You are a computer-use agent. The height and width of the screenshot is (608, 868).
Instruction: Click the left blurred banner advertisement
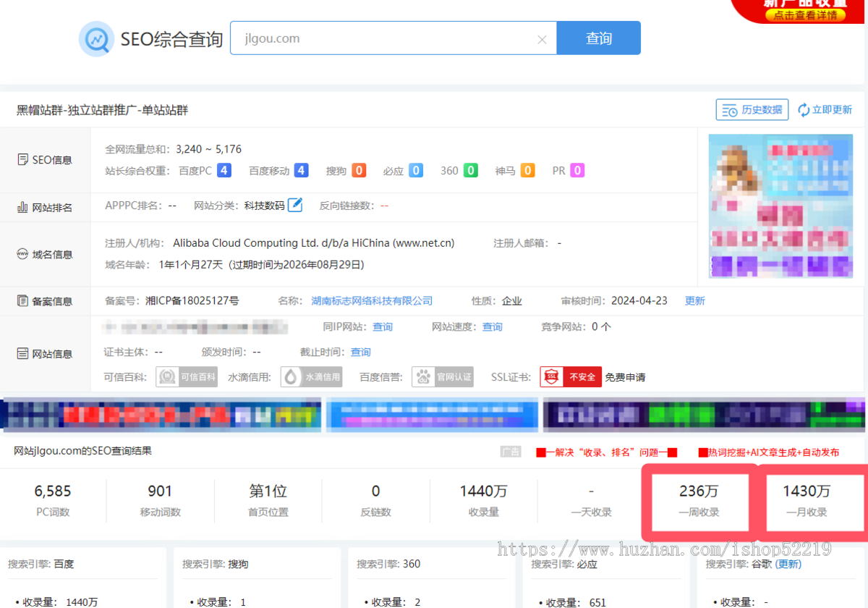point(160,415)
